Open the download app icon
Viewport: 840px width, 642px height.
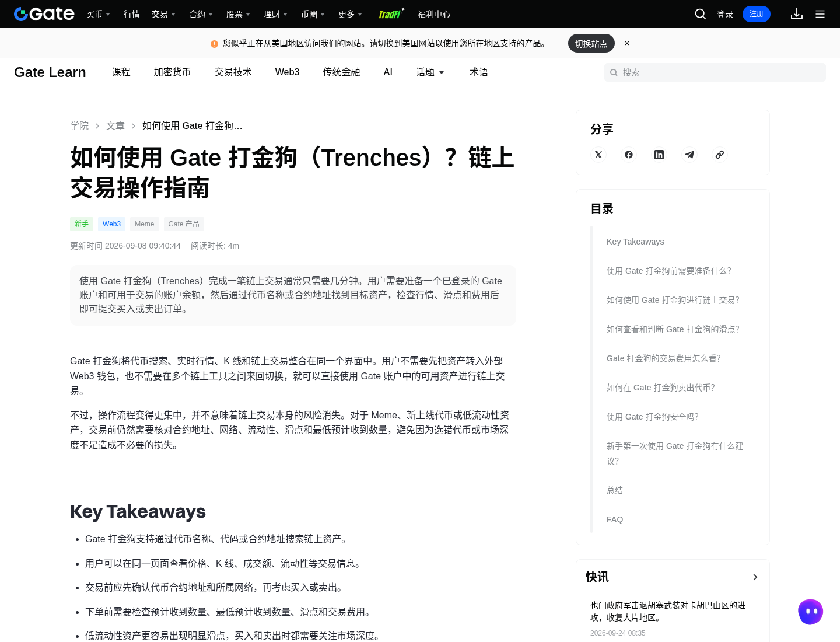[797, 14]
